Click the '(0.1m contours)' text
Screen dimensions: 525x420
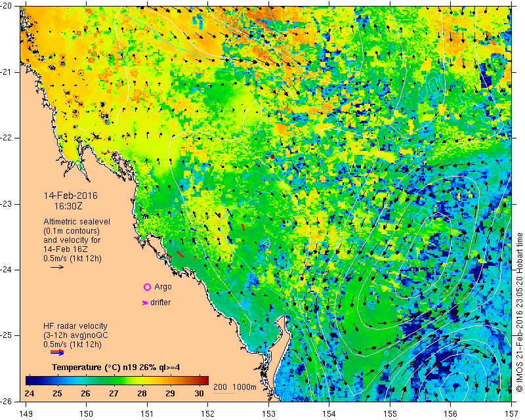click(72, 231)
